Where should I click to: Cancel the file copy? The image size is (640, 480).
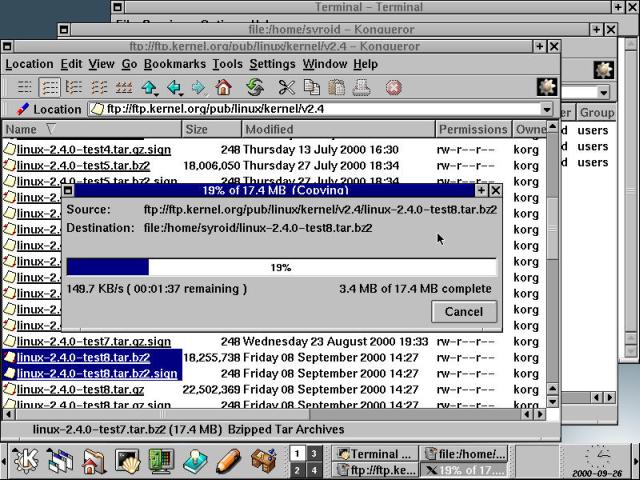(x=463, y=311)
